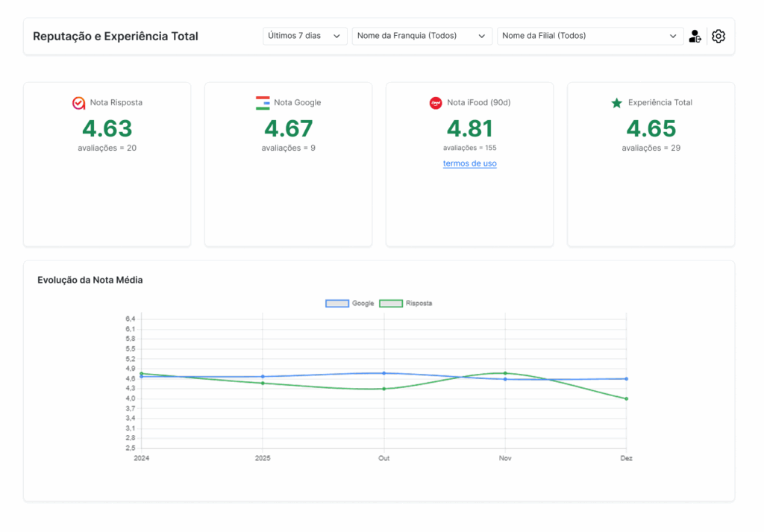The image size is (764, 532).
Task: Click the 4.63 Nota Risposta score
Action: (107, 128)
